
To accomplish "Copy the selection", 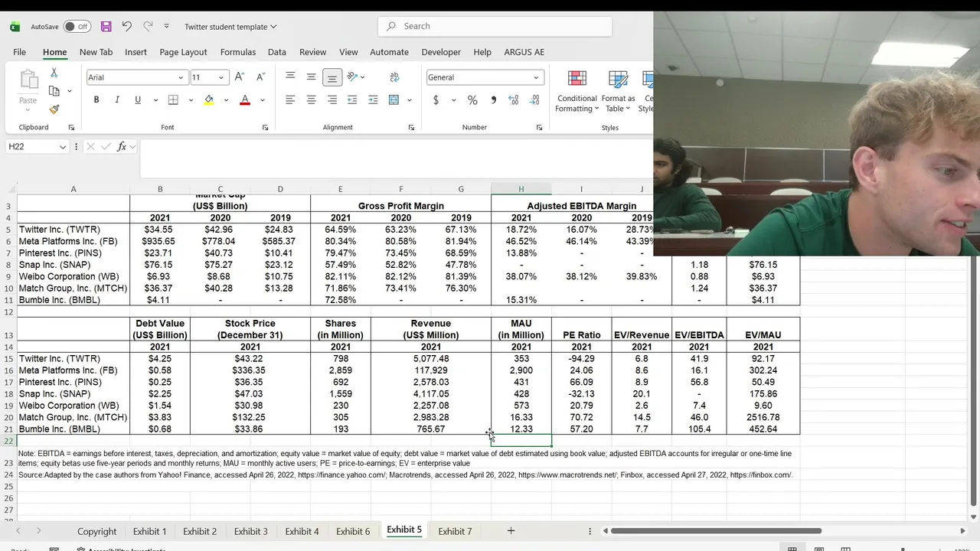I will tap(54, 91).
